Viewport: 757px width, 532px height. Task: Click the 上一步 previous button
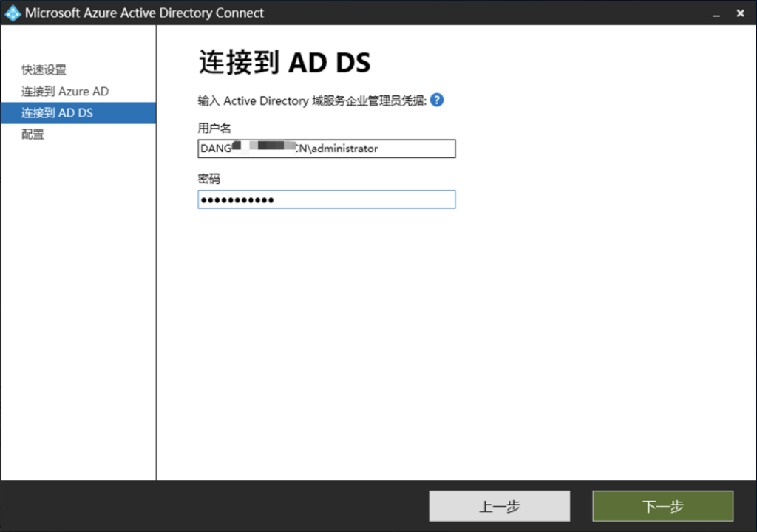[x=499, y=506]
